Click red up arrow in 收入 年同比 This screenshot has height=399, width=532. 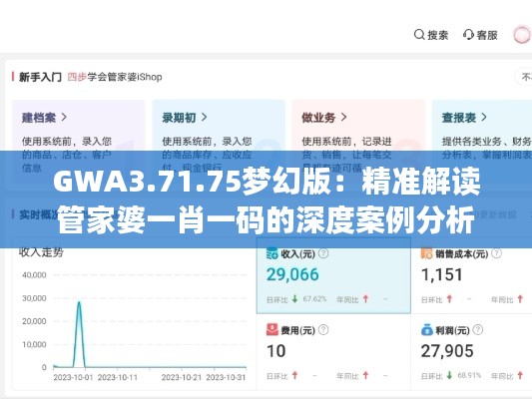click(x=365, y=299)
